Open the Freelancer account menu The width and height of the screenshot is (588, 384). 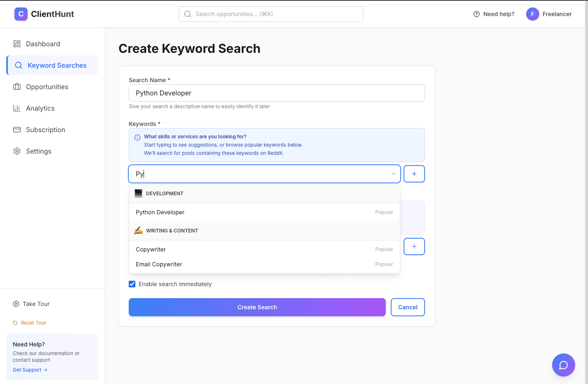point(549,14)
